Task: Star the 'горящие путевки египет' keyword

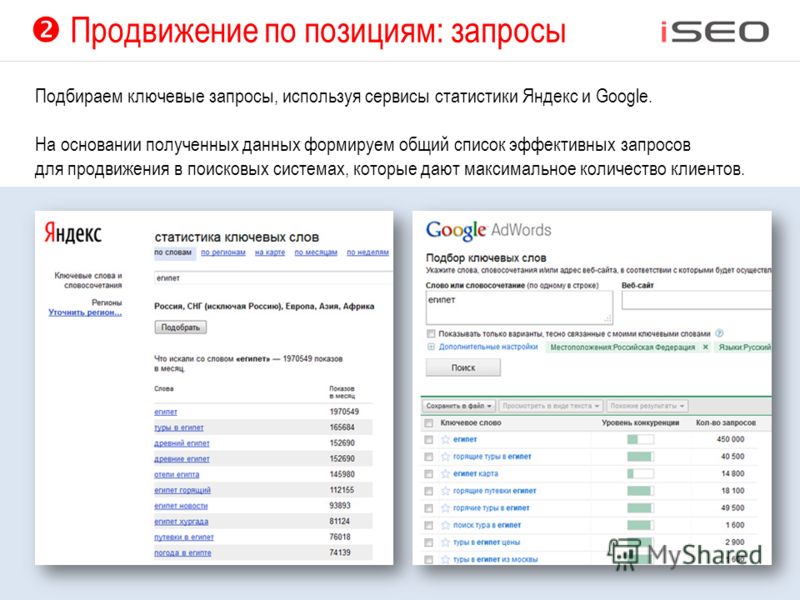Action: [x=445, y=491]
